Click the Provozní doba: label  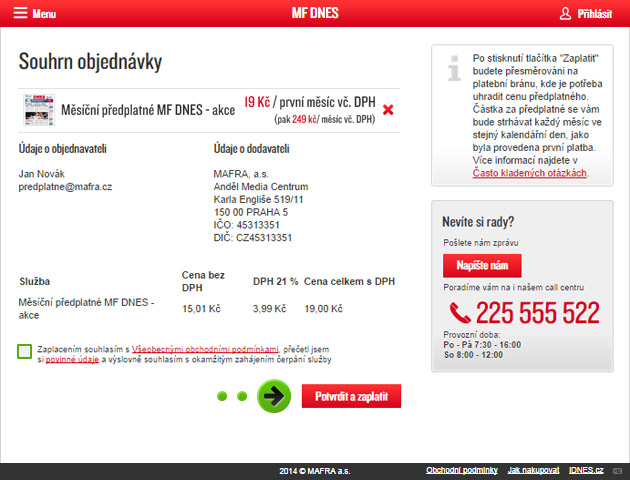[472, 335]
